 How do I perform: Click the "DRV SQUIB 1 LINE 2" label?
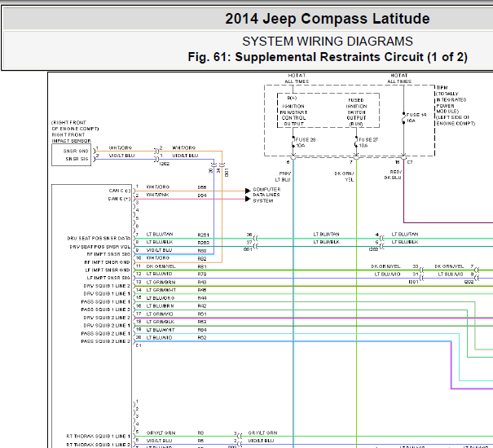(x=107, y=286)
